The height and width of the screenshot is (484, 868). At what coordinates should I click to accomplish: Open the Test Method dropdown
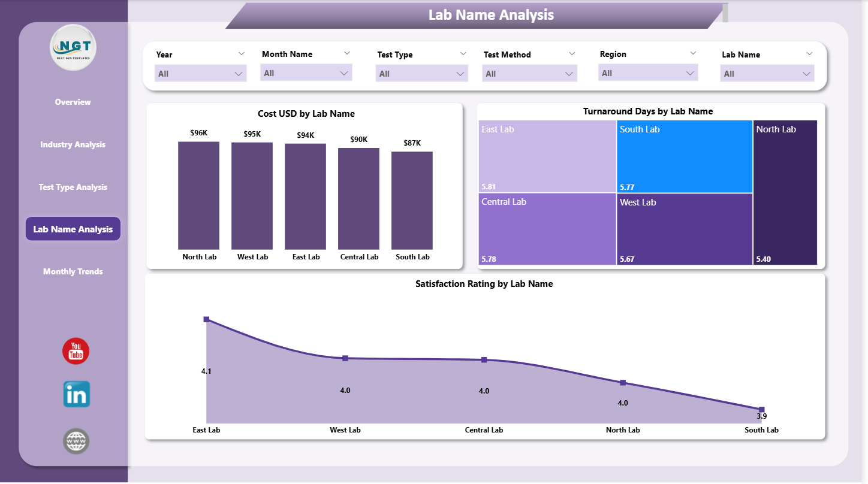tap(529, 74)
